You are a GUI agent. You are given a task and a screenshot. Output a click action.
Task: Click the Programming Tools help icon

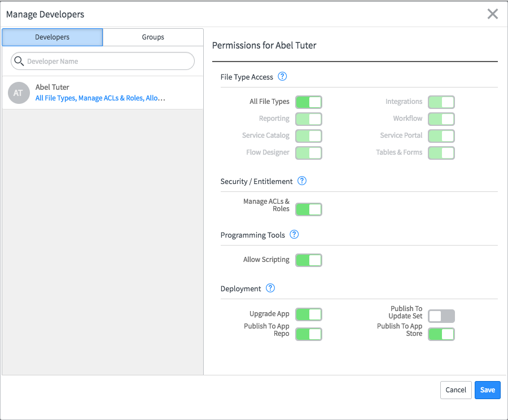tap(294, 235)
